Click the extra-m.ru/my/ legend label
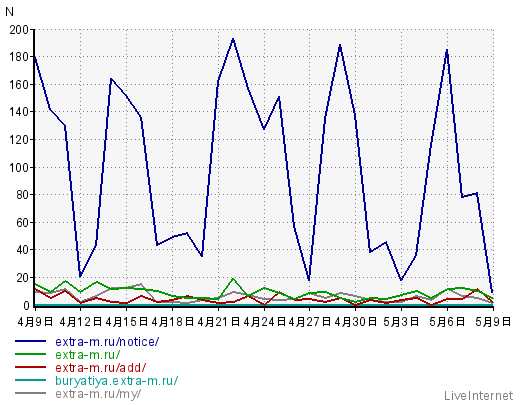This screenshot has width=520, height=405. click(98, 394)
